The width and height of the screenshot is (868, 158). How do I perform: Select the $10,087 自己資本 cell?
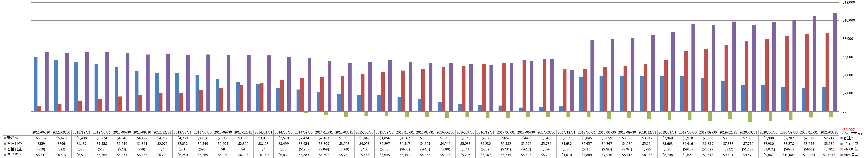pyautogui.click(x=789, y=155)
